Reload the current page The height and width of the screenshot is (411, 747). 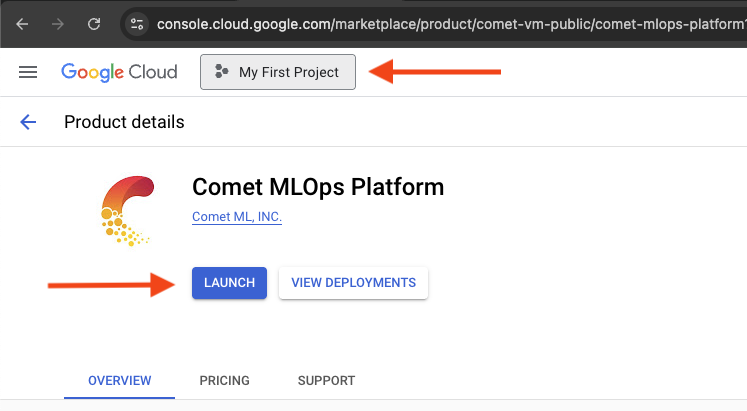(x=94, y=22)
